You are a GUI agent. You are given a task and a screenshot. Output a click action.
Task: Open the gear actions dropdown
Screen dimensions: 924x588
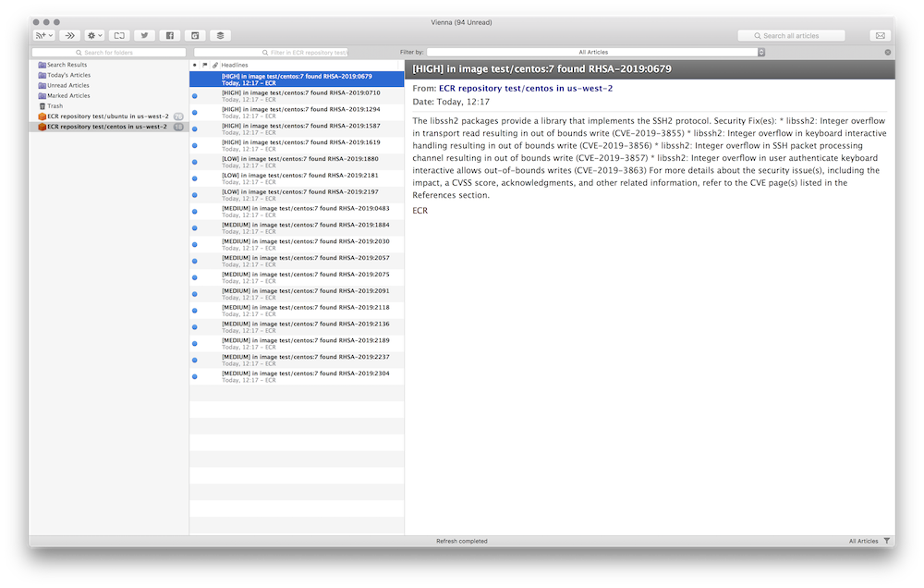pos(94,35)
